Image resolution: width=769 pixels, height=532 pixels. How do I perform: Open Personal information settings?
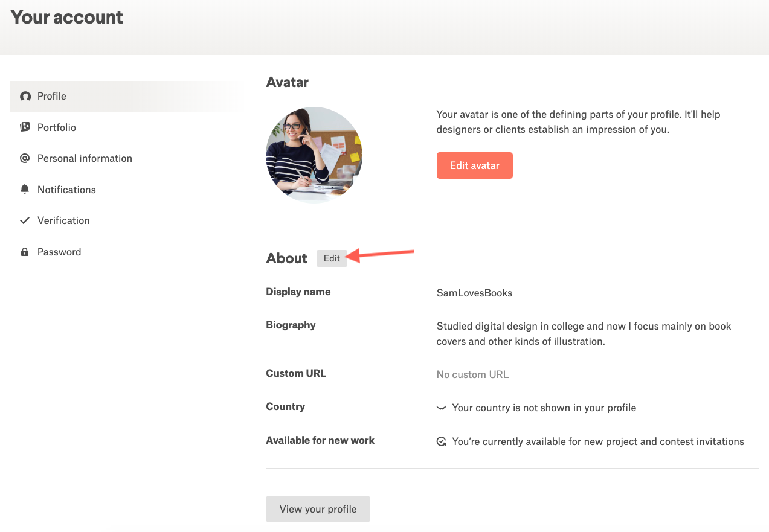(85, 158)
